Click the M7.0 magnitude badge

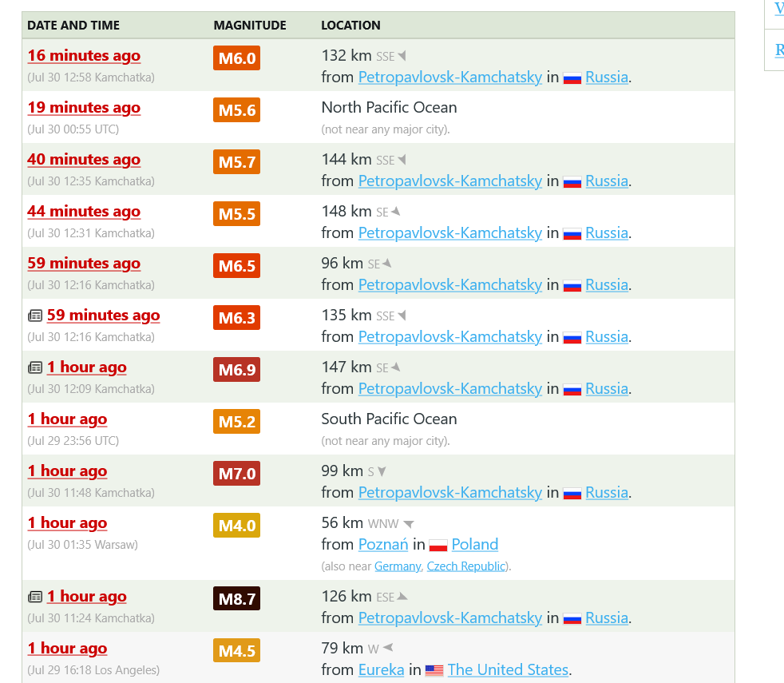236,474
